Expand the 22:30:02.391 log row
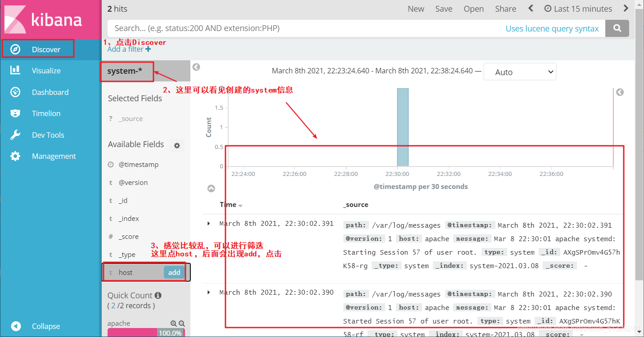 (x=208, y=224)
